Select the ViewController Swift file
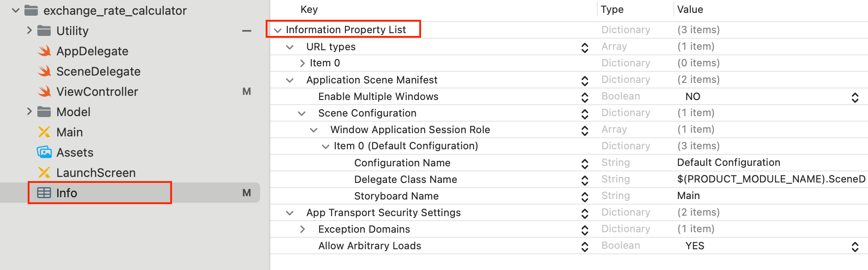 click(x=97, y=91)
